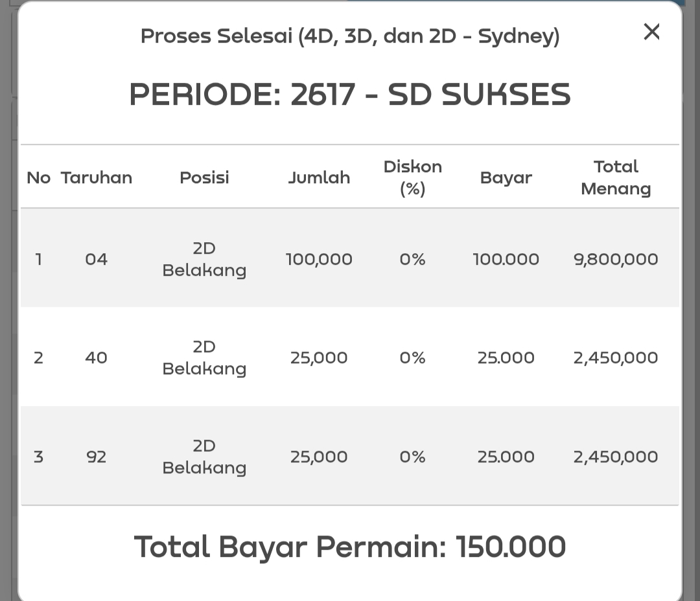Click the Taruhan column header

pos(97,177)
